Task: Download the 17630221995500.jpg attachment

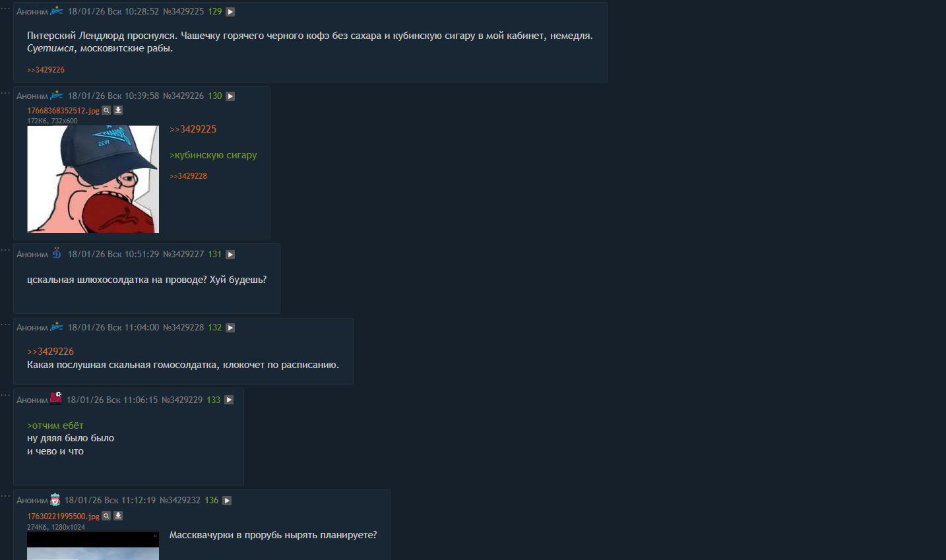Action: (118, 516)
